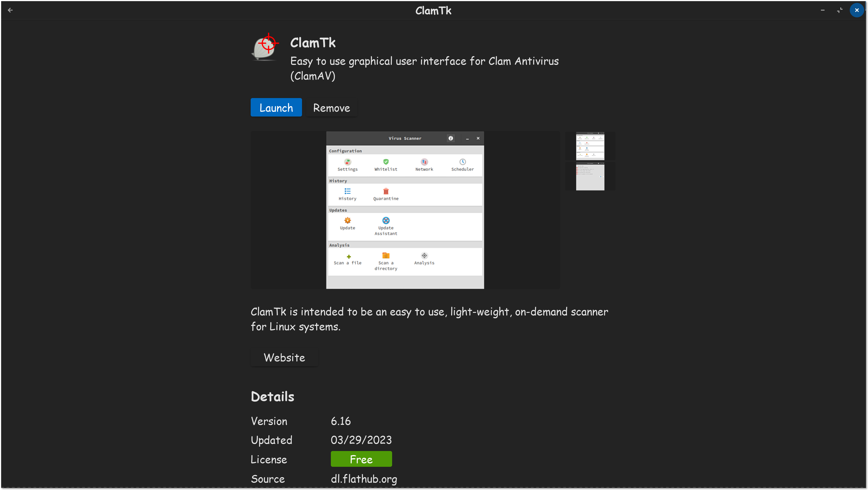Open the ClamTk Website link
The image size is (868, 490).
pyautogui.click(x=284, y=357)
